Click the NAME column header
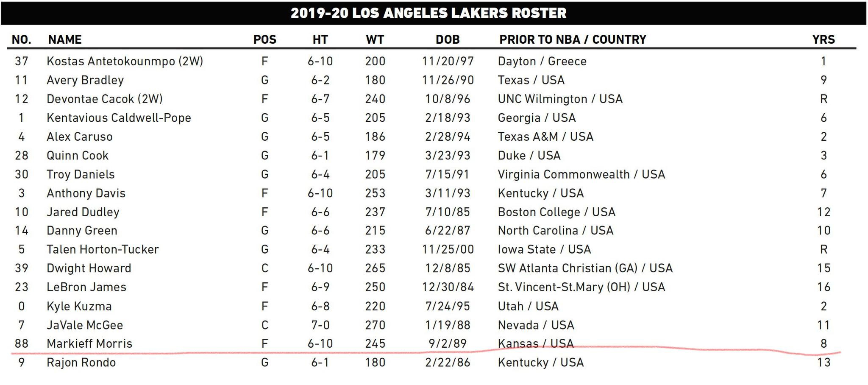Screen dimensions: 868x385 coord(64,39)
